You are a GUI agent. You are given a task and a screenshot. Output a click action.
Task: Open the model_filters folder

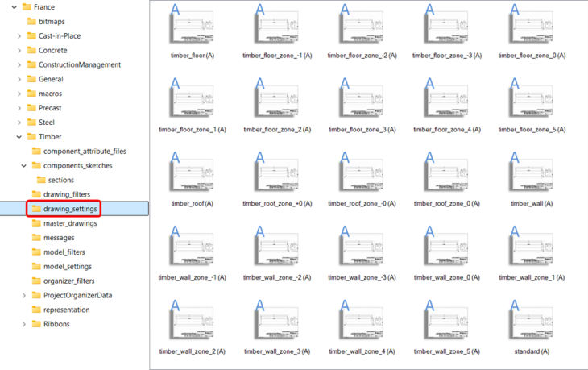pyautogui.click(x=59, y=252)
